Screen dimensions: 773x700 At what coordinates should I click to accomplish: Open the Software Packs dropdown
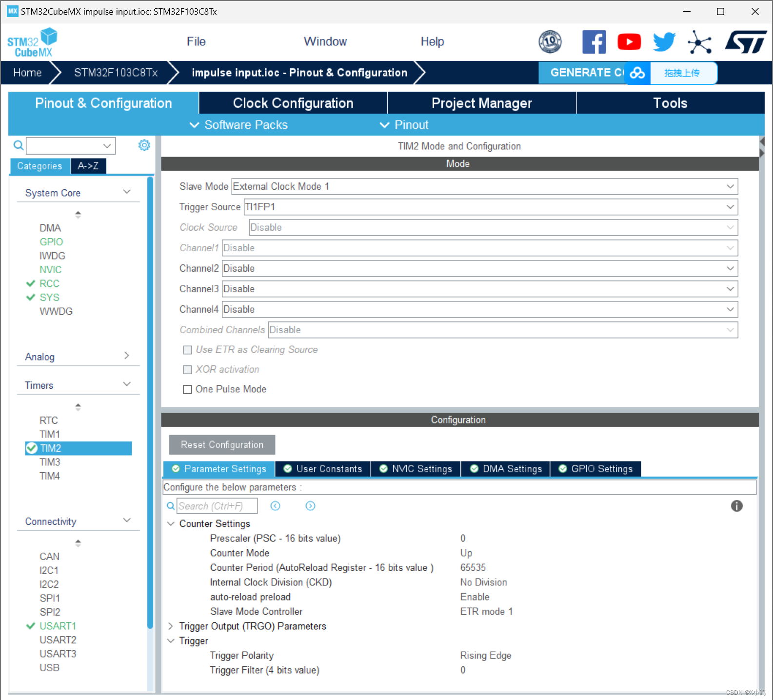click(x=238, y=125)
